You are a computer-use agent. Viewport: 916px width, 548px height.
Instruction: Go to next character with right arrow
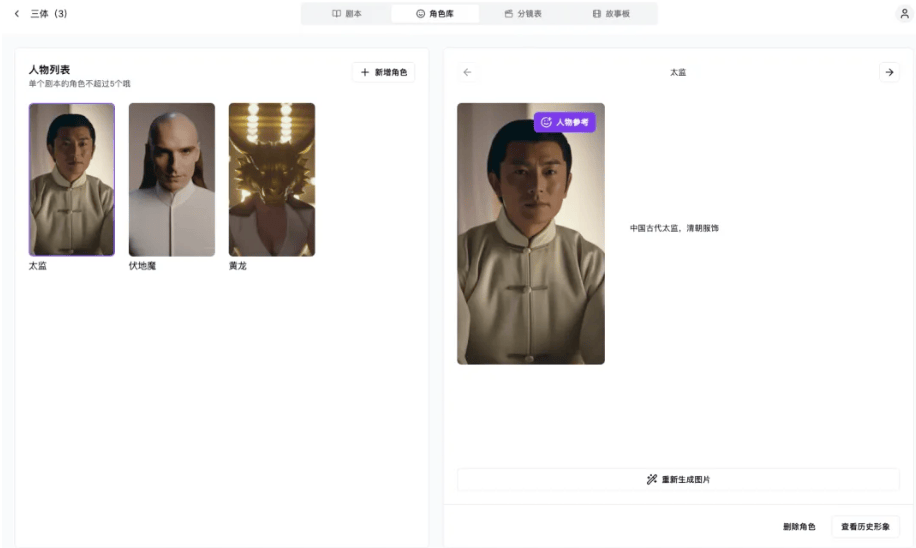[x=889, y=72]
